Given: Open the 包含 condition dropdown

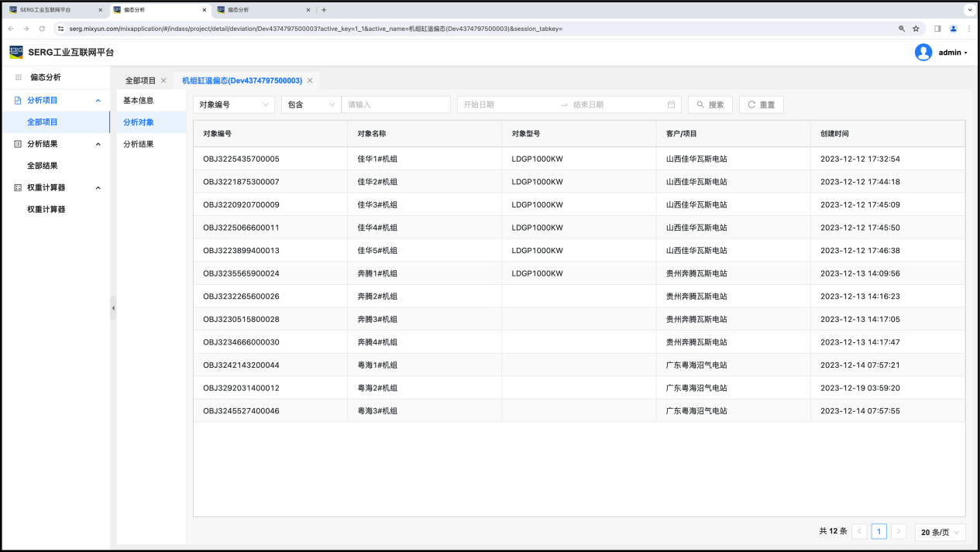Looking at the screenshot, I should (x=311, y=105).
